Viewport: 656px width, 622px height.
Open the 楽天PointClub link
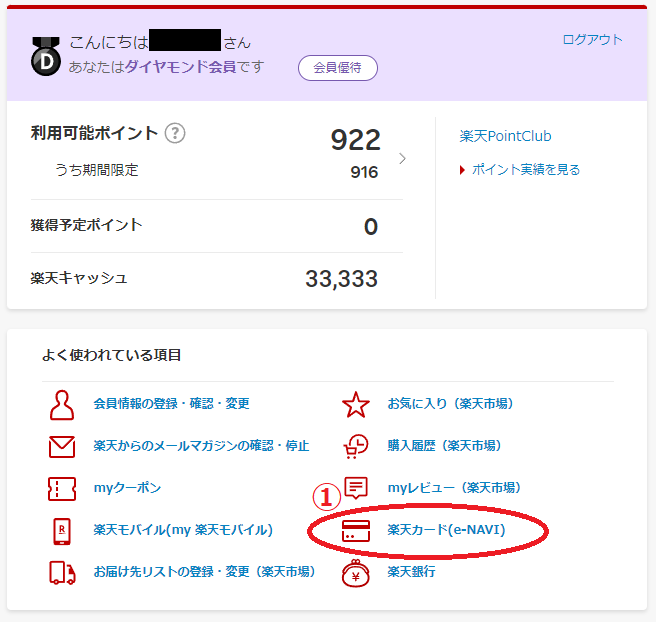pos(505,136)
